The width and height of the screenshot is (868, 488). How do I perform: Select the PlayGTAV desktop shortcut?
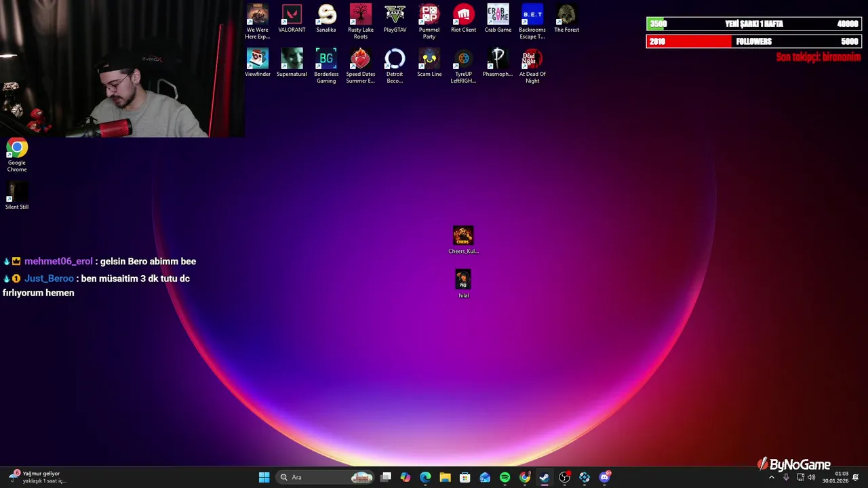395,19
